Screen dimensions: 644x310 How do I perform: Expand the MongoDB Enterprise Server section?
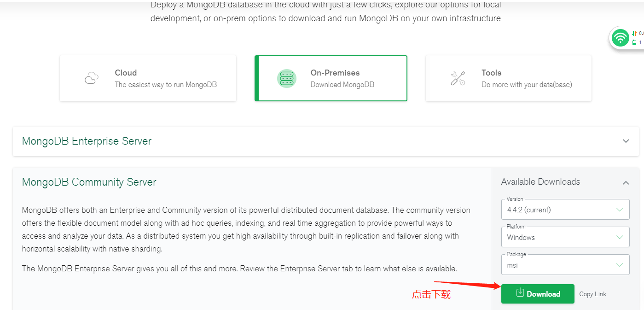coord(625,141)
